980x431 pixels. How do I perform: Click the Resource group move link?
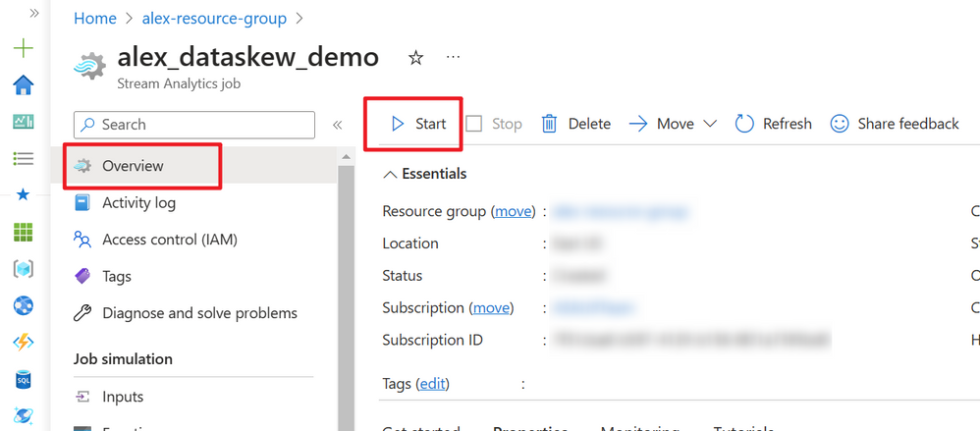click(x=514, y=211)
